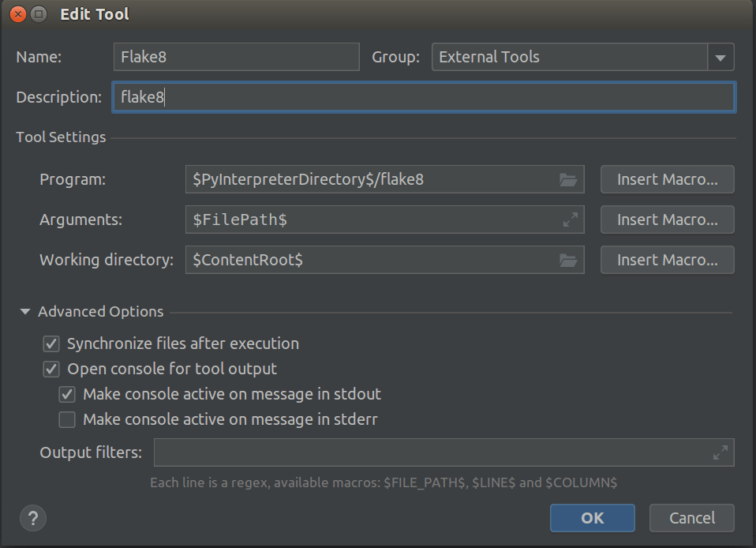Click into the Name text field
This screenshot has width=756, height=548.
pos(236,57)
